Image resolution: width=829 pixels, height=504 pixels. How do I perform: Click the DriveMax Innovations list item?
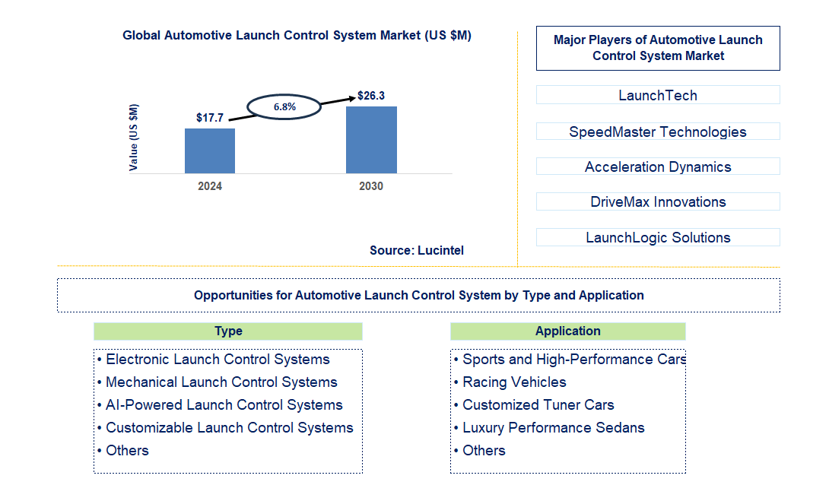(x=657, y=201)
